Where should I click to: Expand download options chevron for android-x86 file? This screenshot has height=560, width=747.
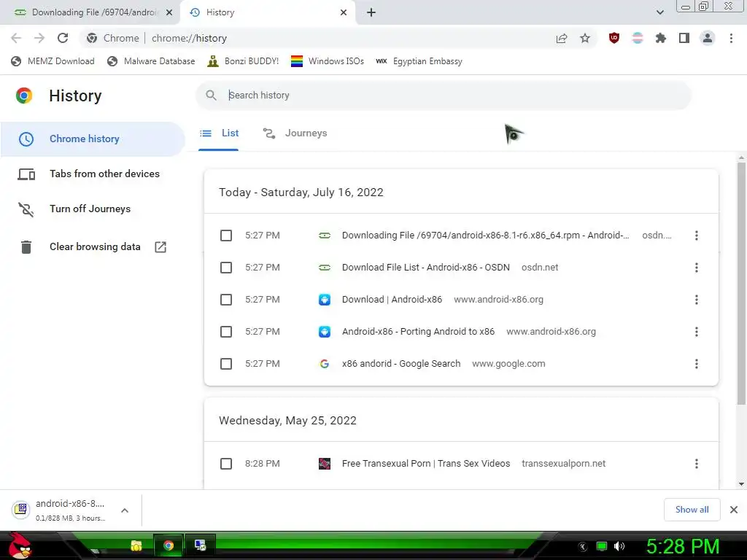pos(125,510)
